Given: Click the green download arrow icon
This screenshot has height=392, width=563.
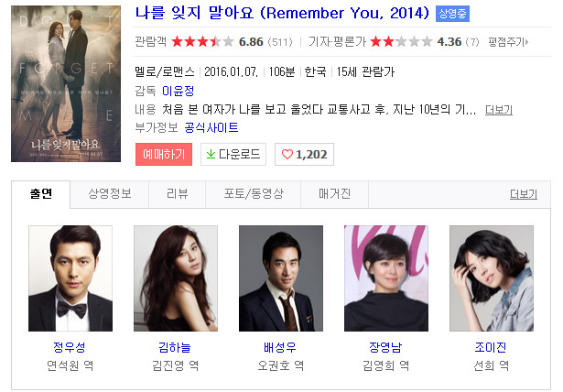Looking at the screenshot, I should (x=211, y=154).
